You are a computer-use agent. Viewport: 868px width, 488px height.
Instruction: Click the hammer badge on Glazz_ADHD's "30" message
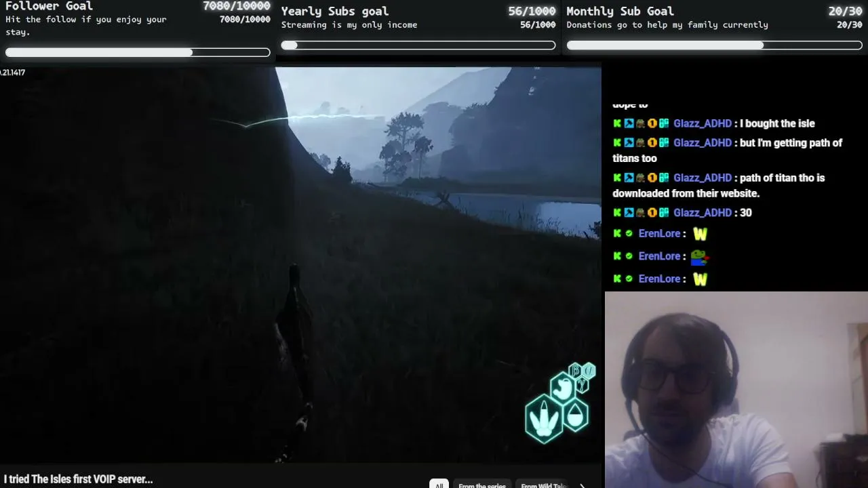pyautogui.click(x=629, y=213)
